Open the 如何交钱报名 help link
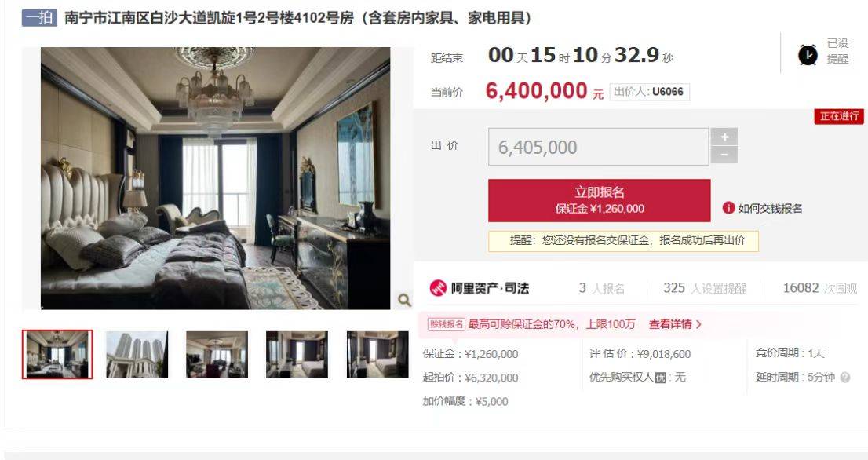Screen dimensions: 868x460 pos(769,209)
